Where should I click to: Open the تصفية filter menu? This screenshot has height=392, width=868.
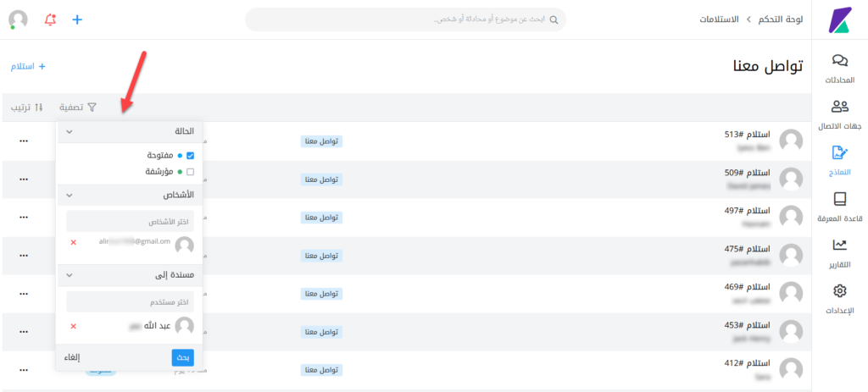[78, 108]
